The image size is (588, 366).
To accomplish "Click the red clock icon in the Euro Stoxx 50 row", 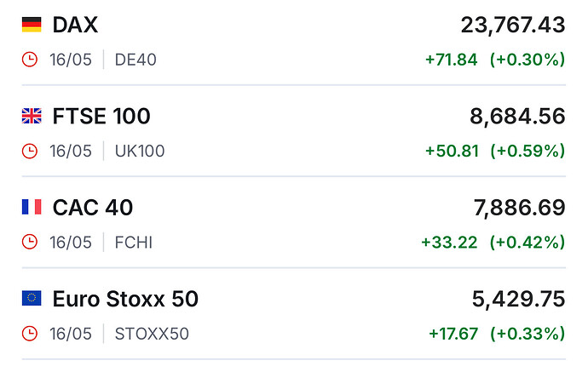I will pos(30,333).
